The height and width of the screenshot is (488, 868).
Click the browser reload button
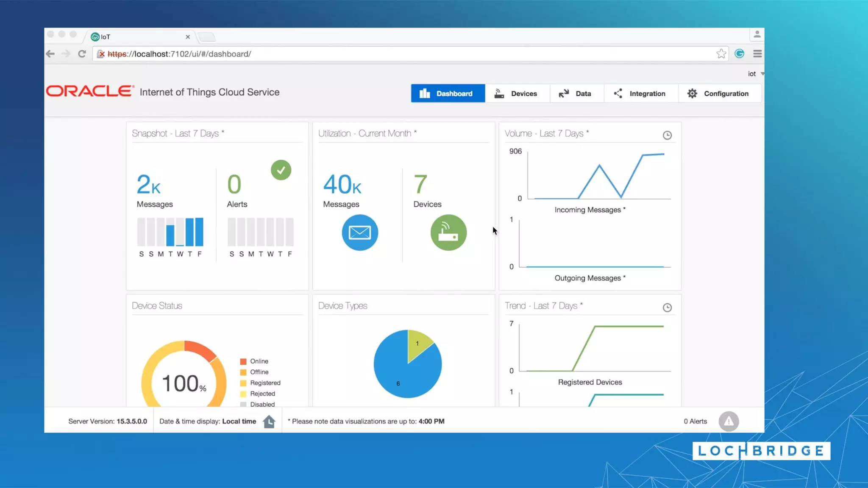point(82,54)
